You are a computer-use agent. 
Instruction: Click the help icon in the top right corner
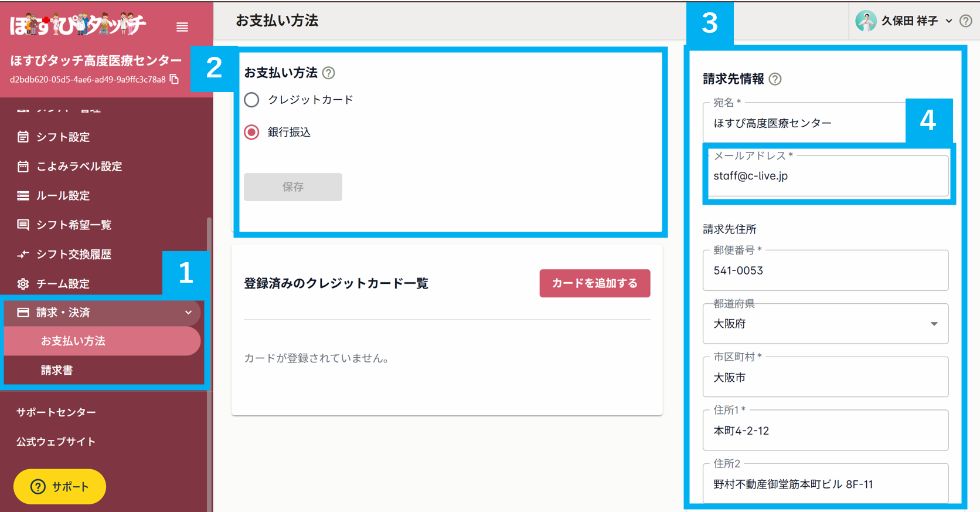tap(965, 21)
